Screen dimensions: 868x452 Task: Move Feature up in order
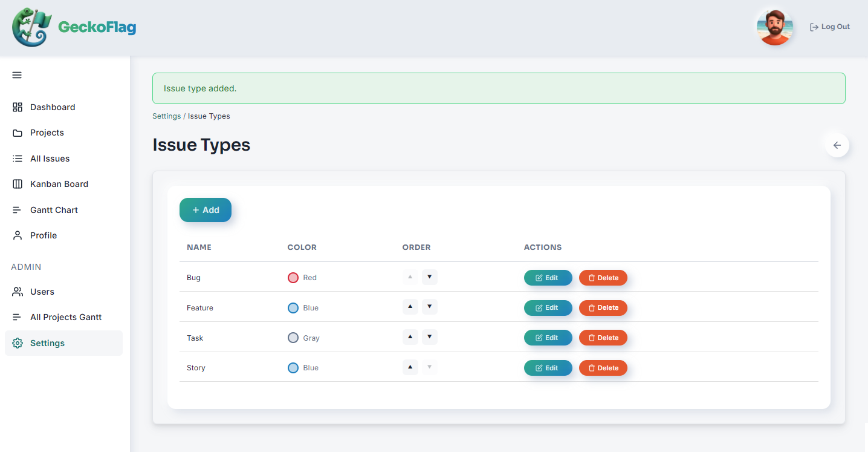tap(410, 307)
